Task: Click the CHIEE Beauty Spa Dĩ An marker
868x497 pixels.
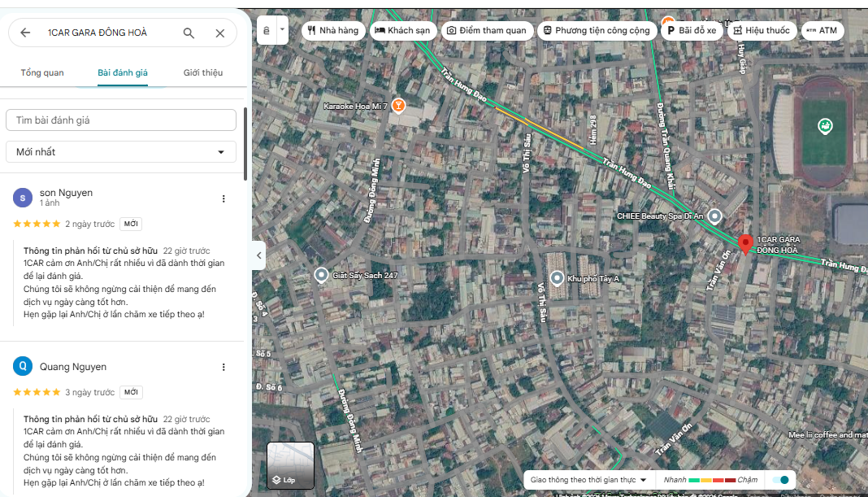Action: pyautogui.click(x=714, y=216)
